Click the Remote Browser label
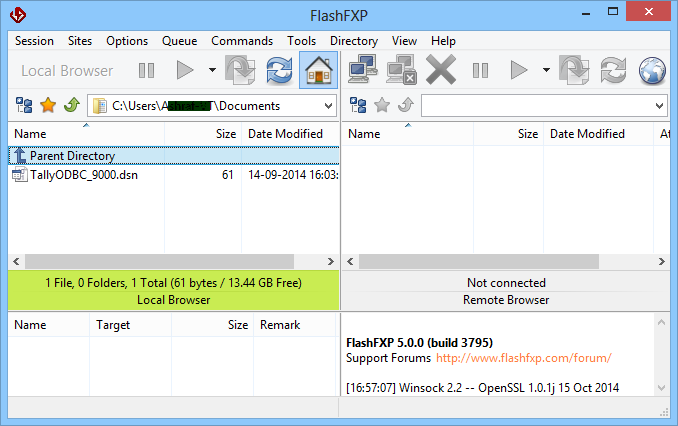 click(x=506, y=300)
